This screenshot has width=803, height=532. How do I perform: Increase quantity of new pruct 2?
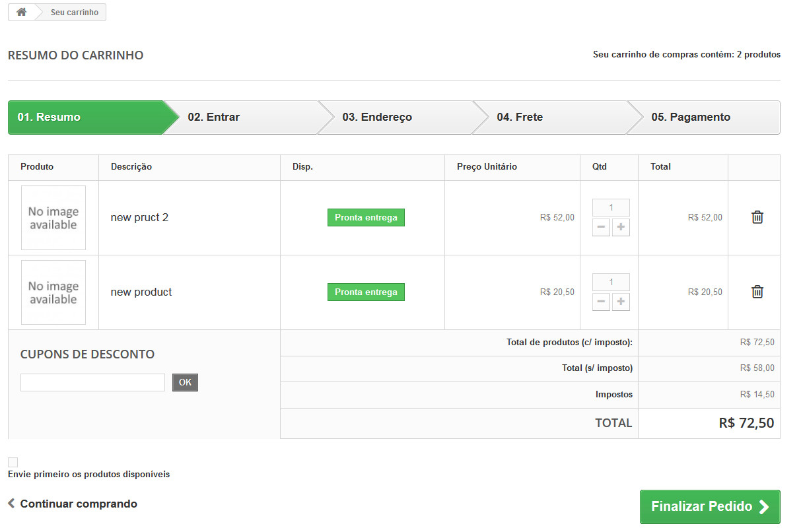(x=621, y=228)
